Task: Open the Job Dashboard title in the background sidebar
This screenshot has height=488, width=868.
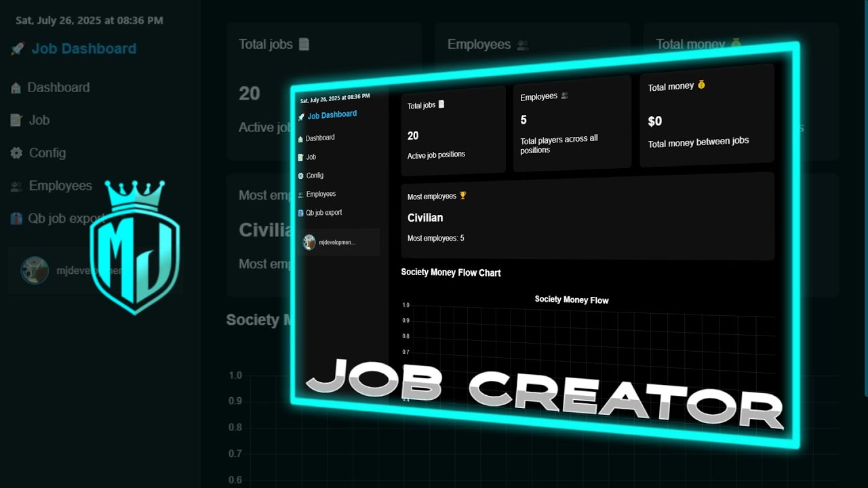Action: pos(84,49)
